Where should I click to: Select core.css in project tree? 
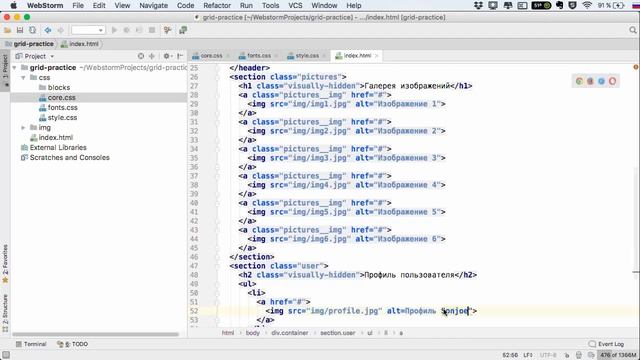point(57,98)
